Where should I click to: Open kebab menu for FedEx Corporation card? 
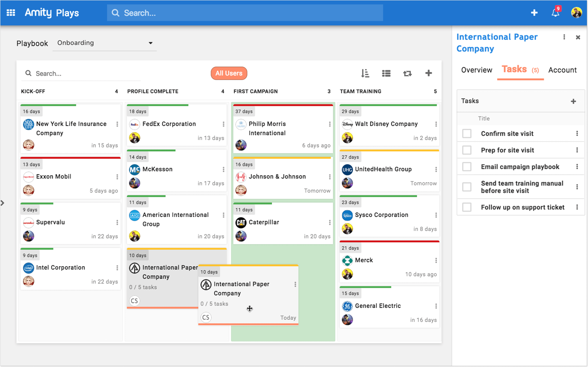tap(223, 124)
